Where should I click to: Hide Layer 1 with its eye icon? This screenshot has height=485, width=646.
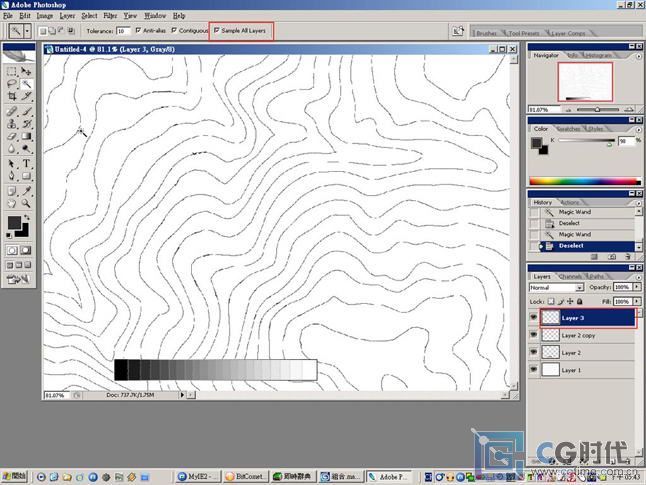pos(534,370)
